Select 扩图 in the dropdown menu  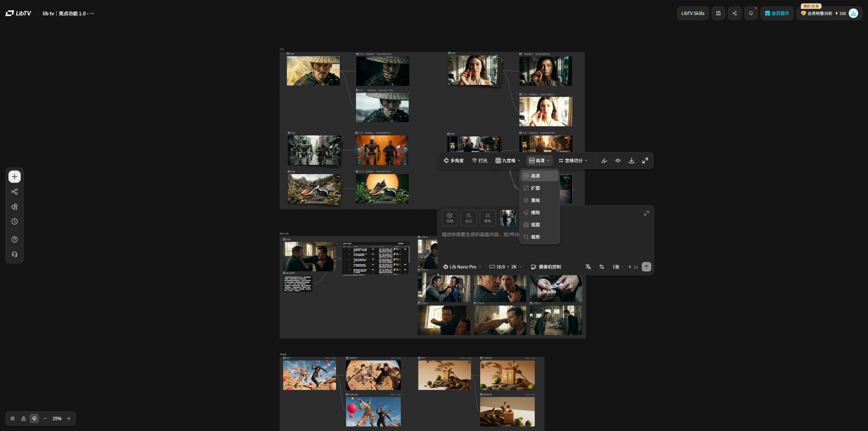539,188
